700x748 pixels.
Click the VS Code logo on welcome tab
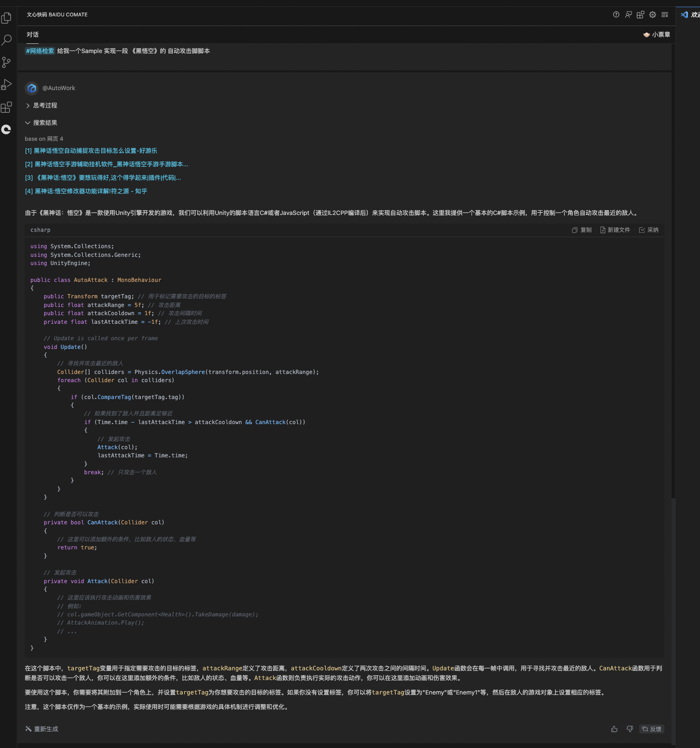point(684,14)
